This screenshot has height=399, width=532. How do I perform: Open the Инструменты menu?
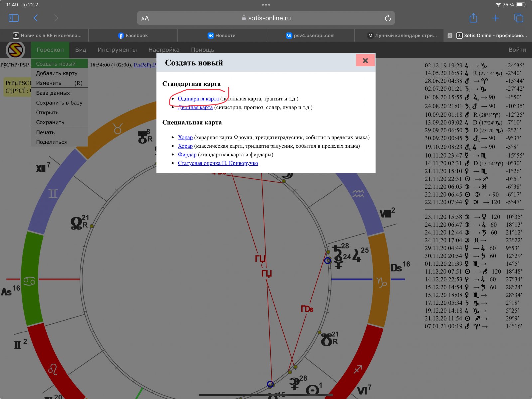pyautogui.click(x=117, y=50)
